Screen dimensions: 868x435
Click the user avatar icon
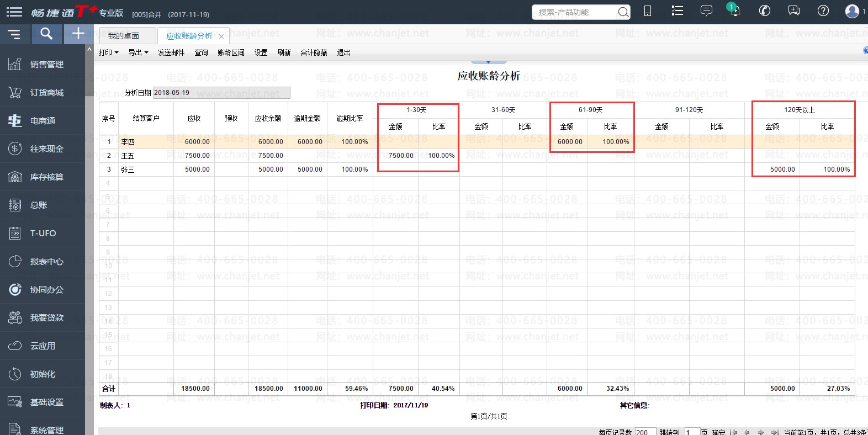tap(852, 11)
